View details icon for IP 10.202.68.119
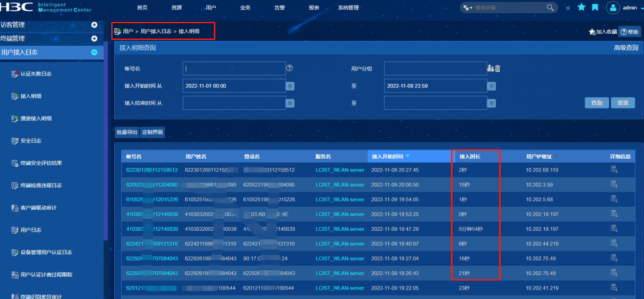The width and height of the screenshot is (644, 299). pos(614,169)
